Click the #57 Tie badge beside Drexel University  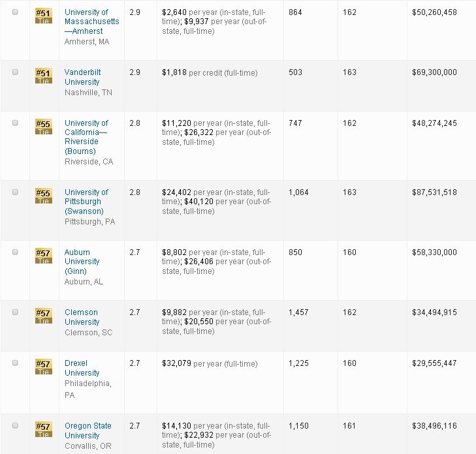click(43, 367)
